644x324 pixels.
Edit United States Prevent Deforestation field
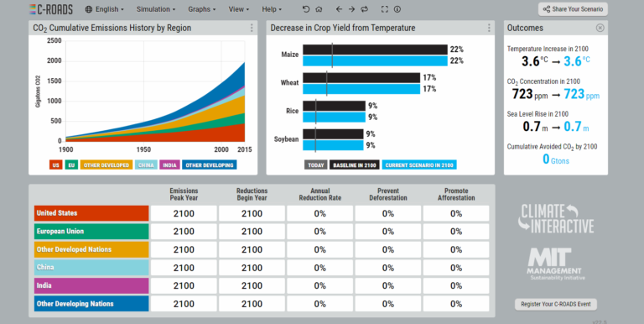388,213
